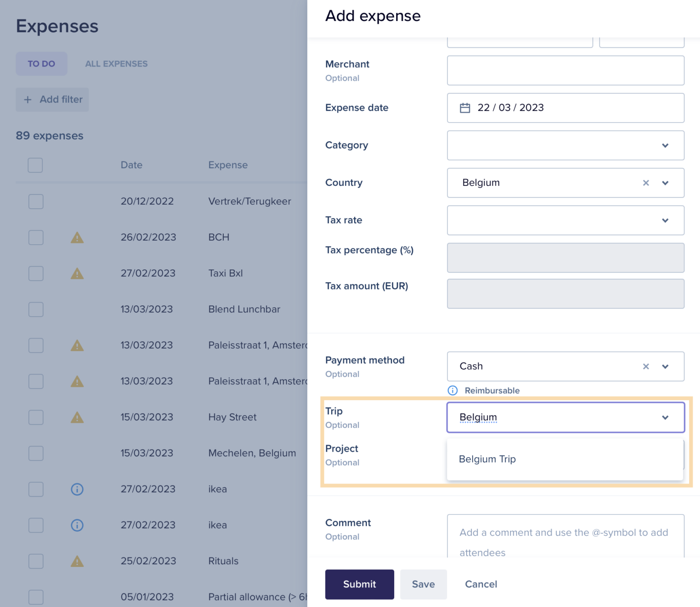
Task: Click the warning icon beside Hay Street
Action: point(77,417)
